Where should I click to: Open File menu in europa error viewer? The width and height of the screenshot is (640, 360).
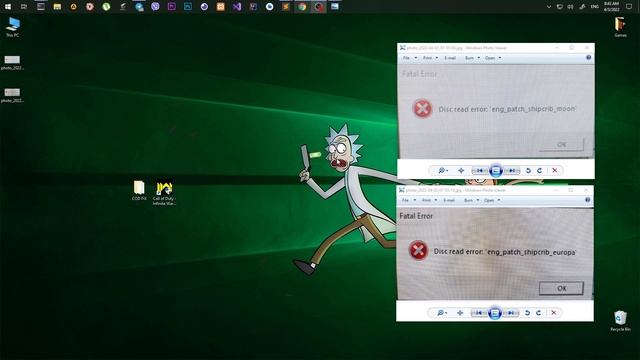coord(409,200)
